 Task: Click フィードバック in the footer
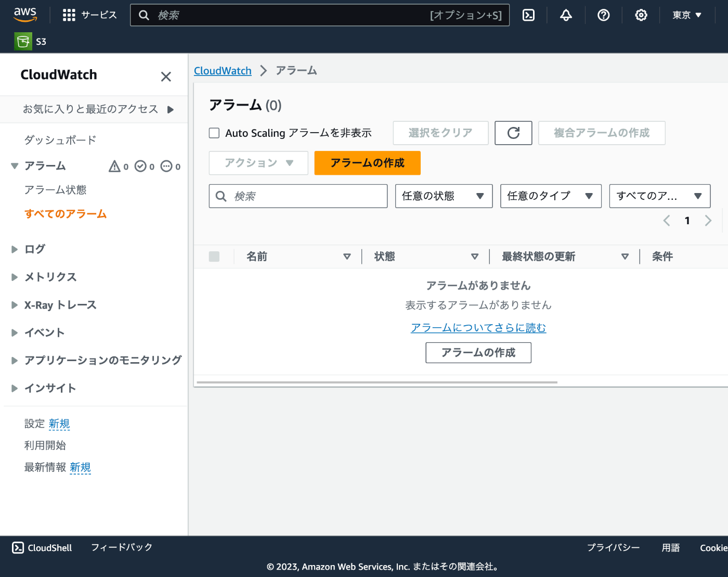click(122, 547)
